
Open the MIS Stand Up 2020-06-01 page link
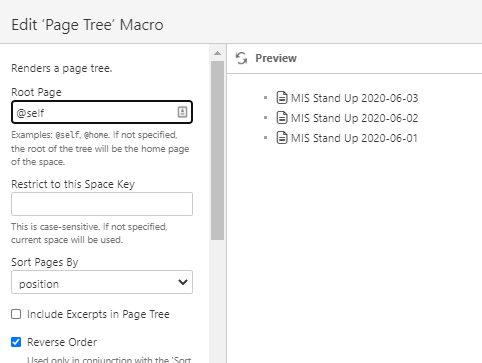click(354, 138)
